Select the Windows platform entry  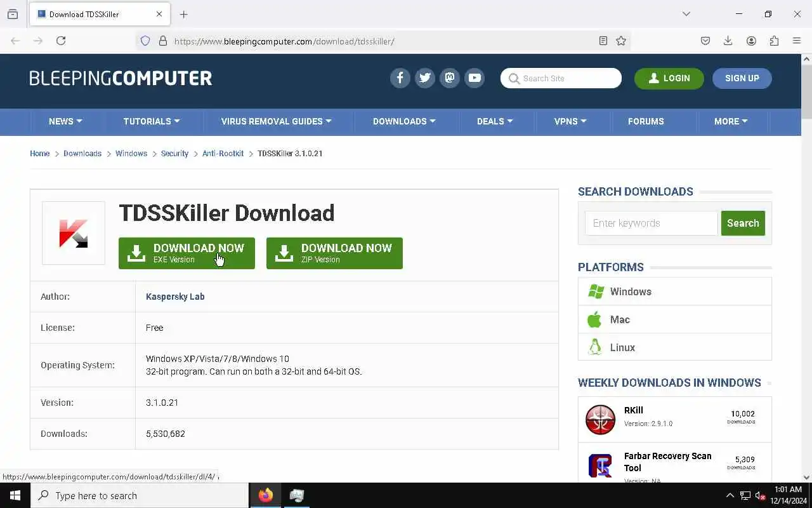[x=675, y=291]
